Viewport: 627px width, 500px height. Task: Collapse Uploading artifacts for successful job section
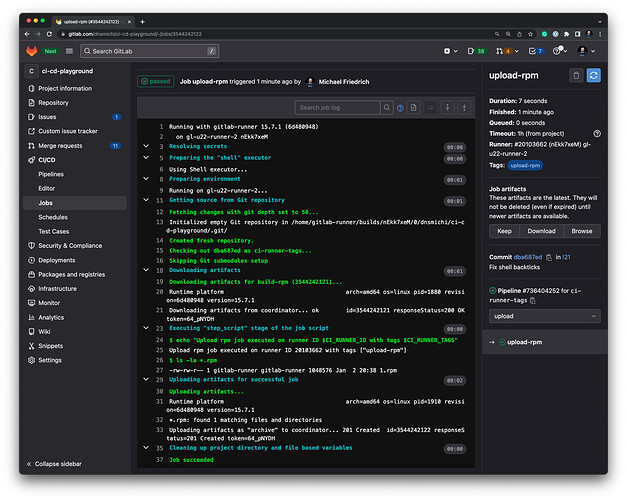click(146, 379)
